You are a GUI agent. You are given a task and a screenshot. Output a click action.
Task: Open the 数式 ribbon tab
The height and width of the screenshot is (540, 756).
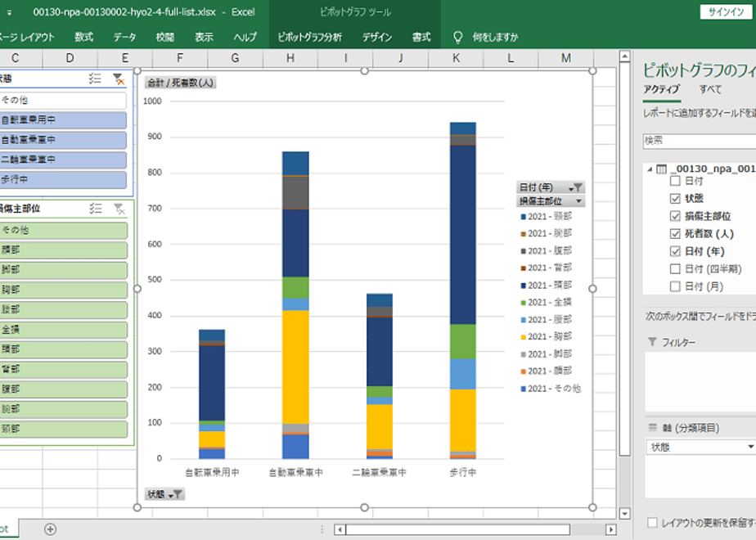point(84,37)
